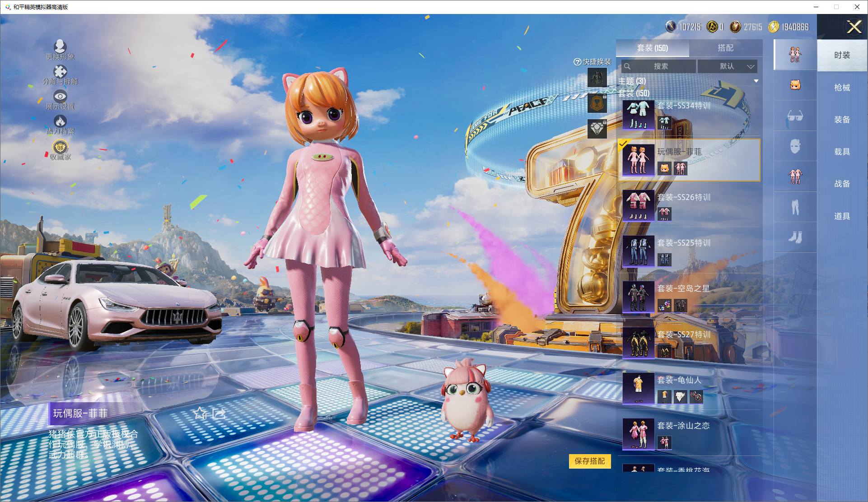Screen dimensions: 868x502
Task: Favorite the outfit with the star icon
Action: pyautogui.click(x=200, y=413)
